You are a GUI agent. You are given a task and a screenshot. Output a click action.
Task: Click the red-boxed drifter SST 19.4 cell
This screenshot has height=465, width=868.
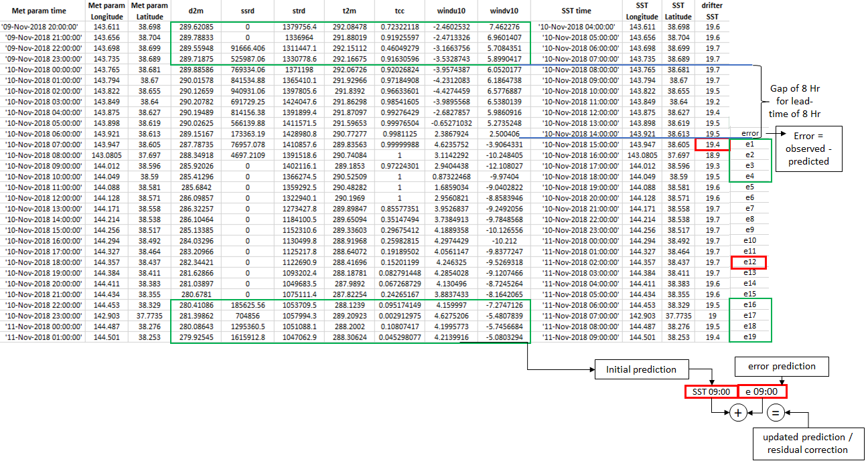pyautogui.click(x=711, y=145)
